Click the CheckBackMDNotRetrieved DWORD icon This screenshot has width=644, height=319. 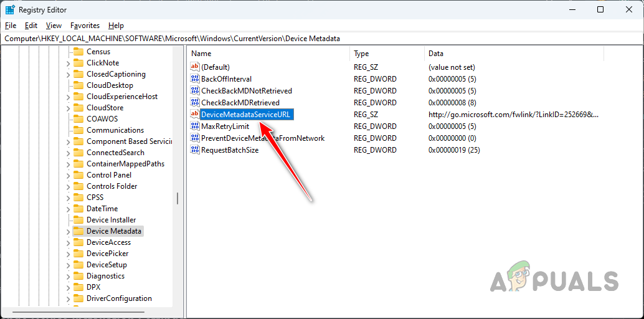pos(194,91)
